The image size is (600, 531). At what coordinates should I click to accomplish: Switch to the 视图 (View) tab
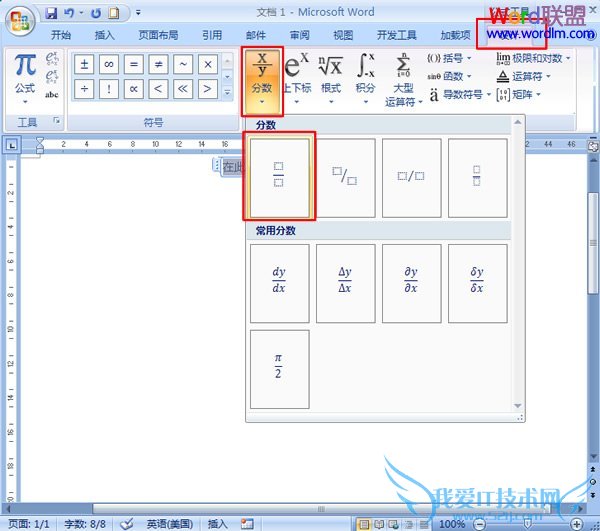[343, 35]
